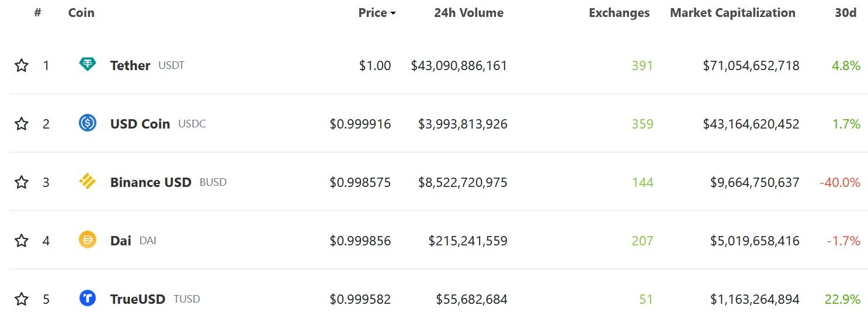
Task: Click the Tether coin logo icon
Action: click(88, 64)
